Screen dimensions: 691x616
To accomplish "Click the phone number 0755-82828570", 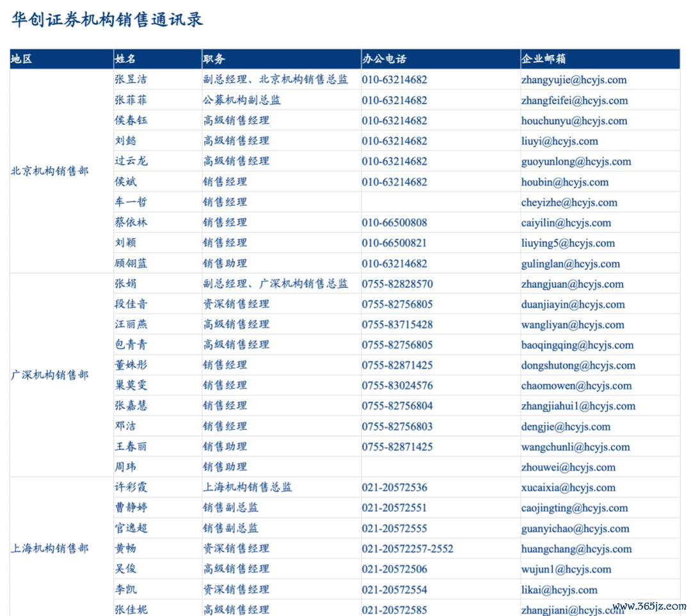I will pos(397,284).
